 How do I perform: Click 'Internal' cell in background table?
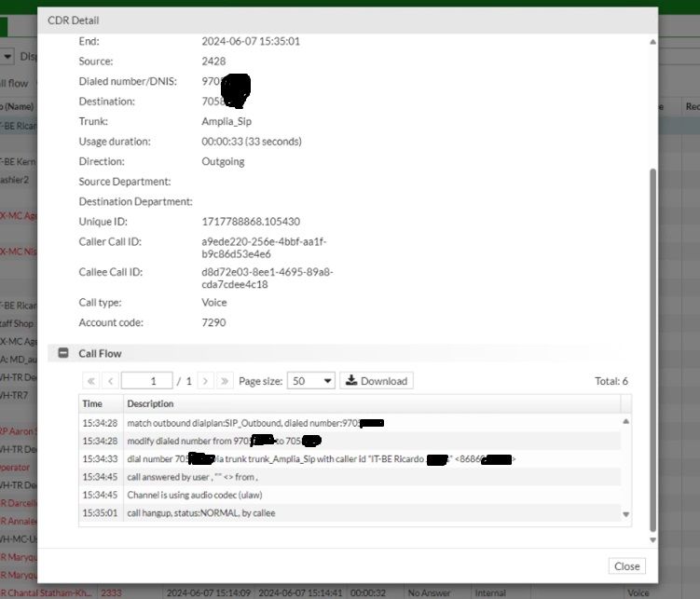point(490,592)
